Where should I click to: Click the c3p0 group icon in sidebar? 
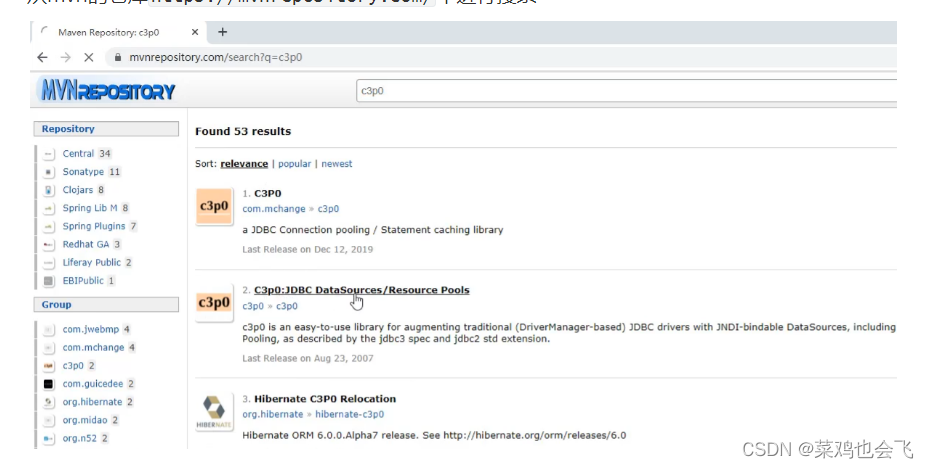[49, 366]
